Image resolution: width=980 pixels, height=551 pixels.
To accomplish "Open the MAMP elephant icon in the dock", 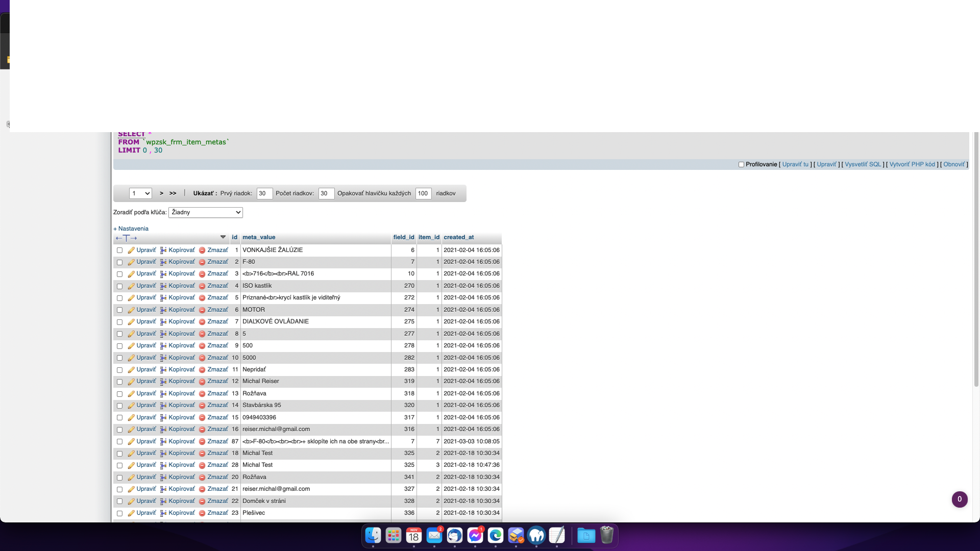I will (536, 535).
